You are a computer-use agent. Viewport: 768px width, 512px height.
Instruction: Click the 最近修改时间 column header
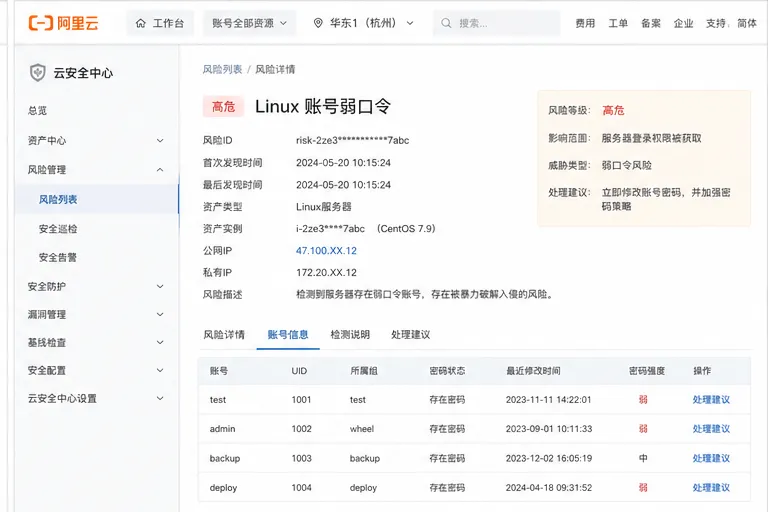point(533,371)
